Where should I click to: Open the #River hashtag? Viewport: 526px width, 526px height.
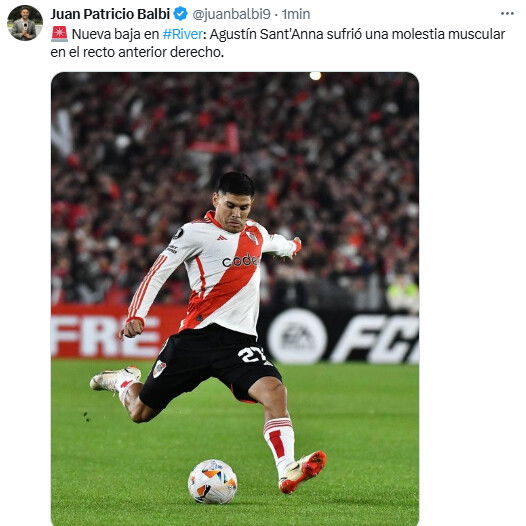point(183,34)
